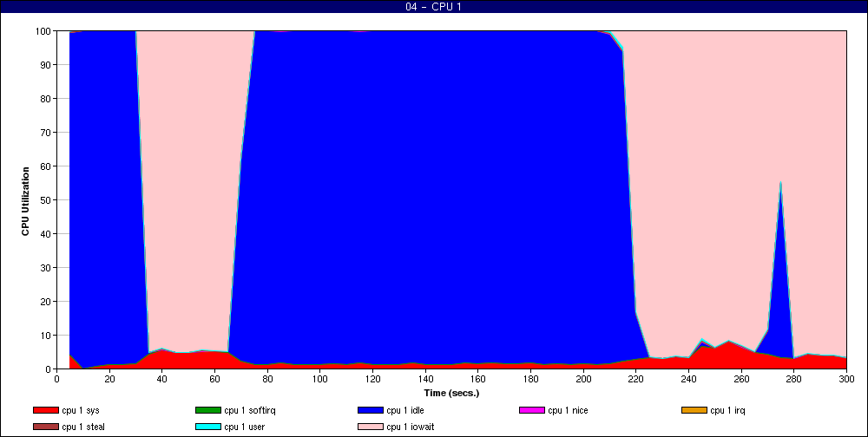Click the 80 tick on time axis

(267, 379)
